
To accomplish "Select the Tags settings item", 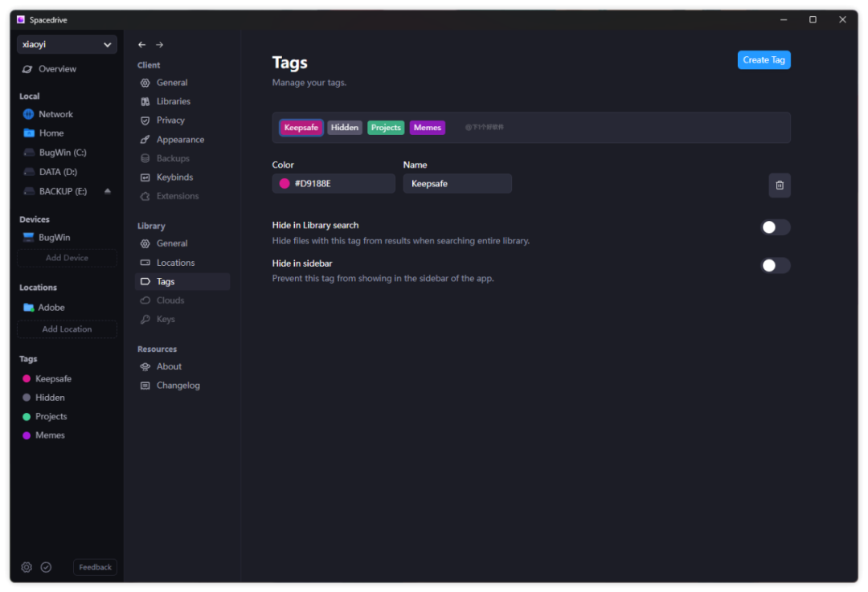I will [182, 282].
